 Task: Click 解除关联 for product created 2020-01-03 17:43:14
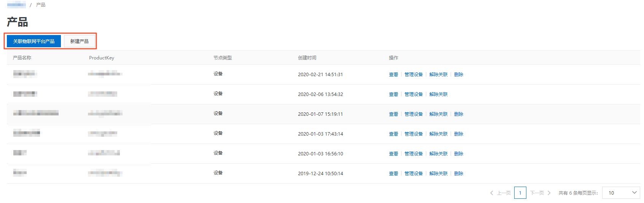pos(438,134)
